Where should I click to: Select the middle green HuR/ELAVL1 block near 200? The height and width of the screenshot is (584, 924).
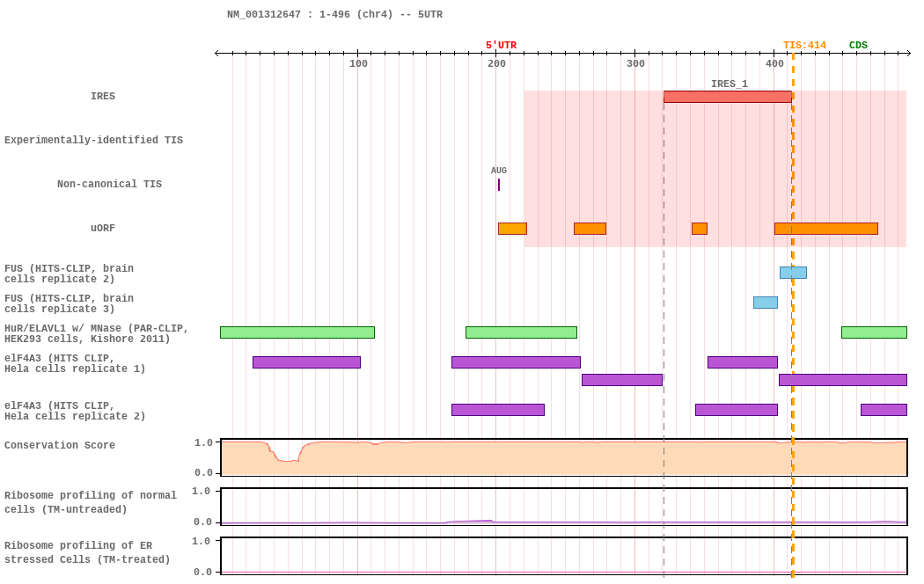(521, 332)
